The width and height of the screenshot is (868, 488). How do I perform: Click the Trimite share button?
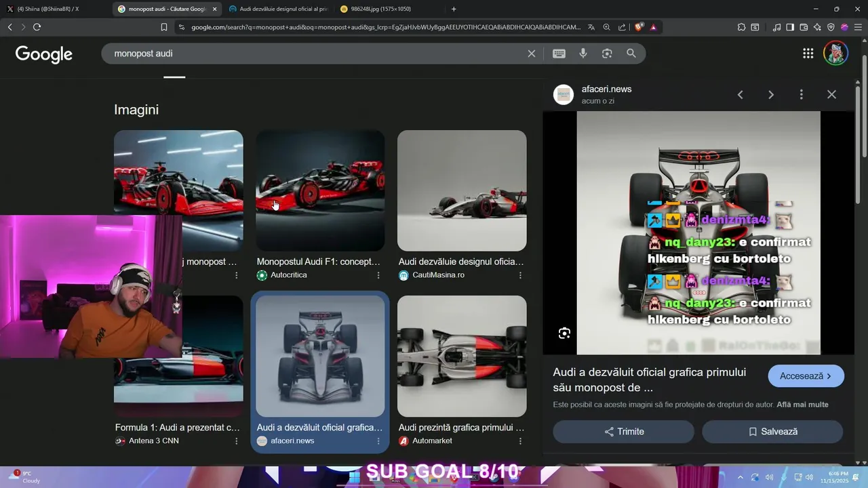[623, 432]
